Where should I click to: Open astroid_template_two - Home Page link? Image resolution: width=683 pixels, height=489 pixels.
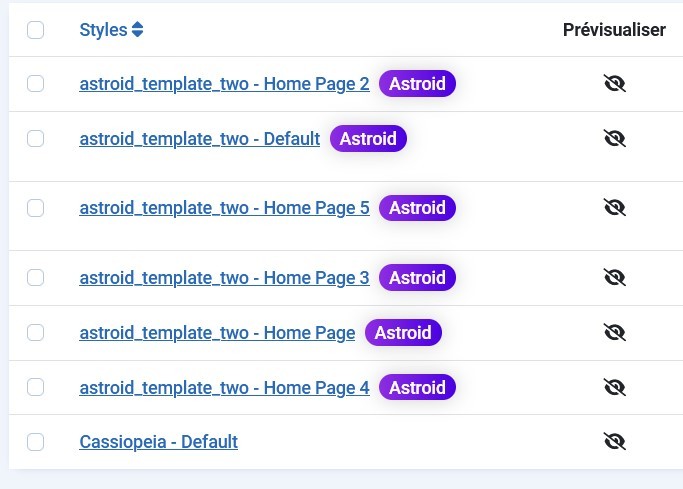[x=217, y=333]
